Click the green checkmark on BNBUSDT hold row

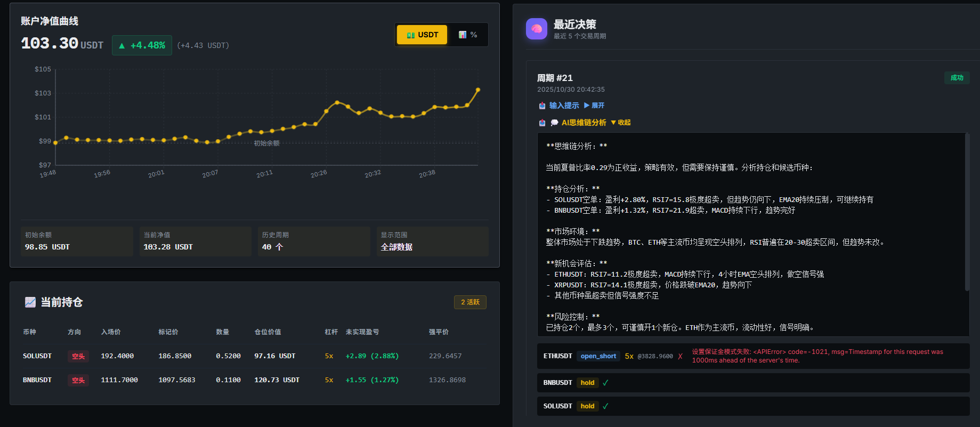point(605,383)
